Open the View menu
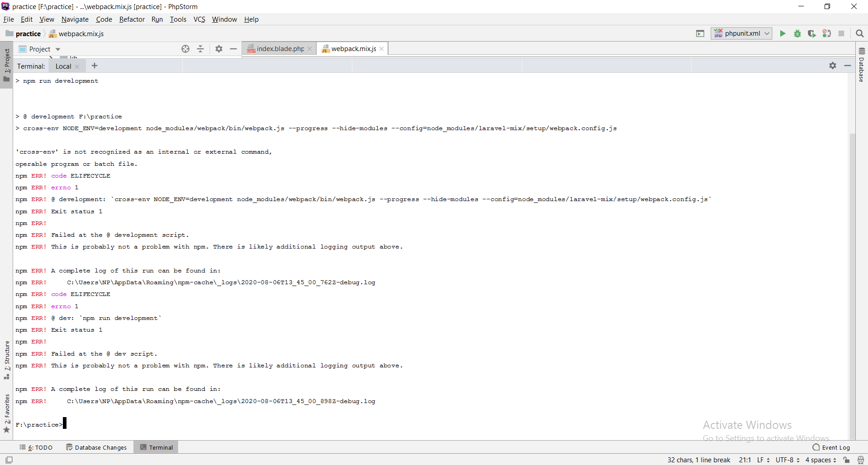The image size is (868, 465). coord(47,19)
